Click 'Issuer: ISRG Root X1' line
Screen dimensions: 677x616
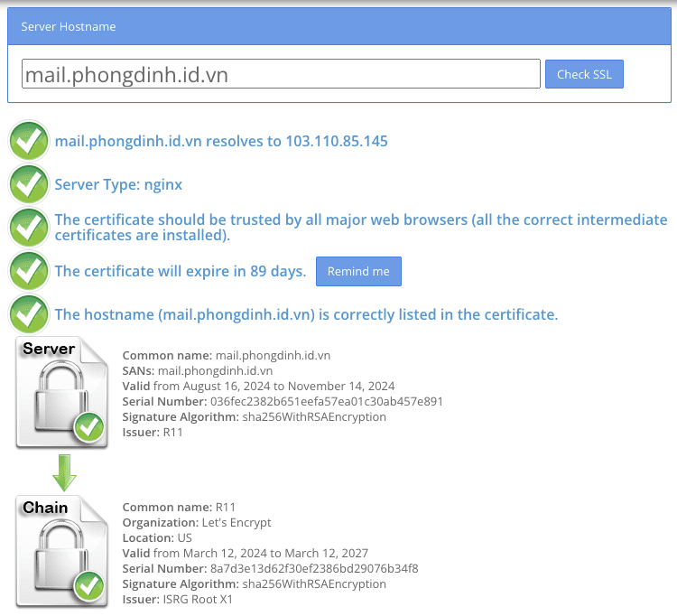178,600
